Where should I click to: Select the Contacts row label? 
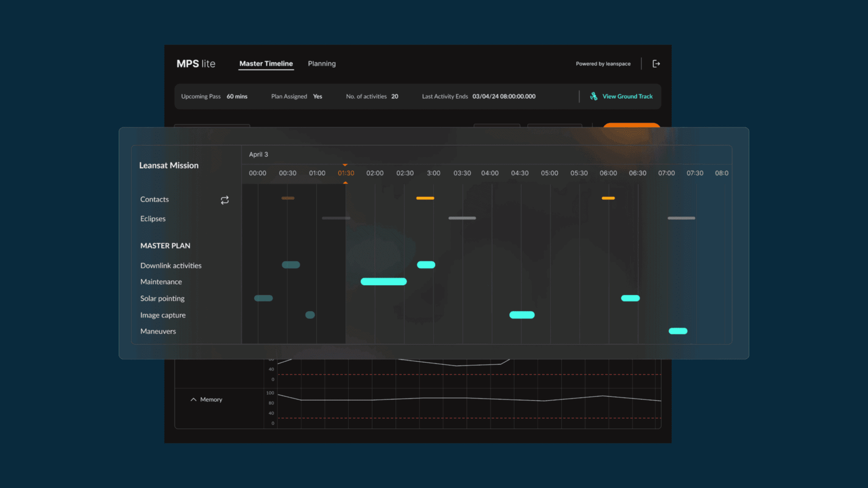[154, 199]
